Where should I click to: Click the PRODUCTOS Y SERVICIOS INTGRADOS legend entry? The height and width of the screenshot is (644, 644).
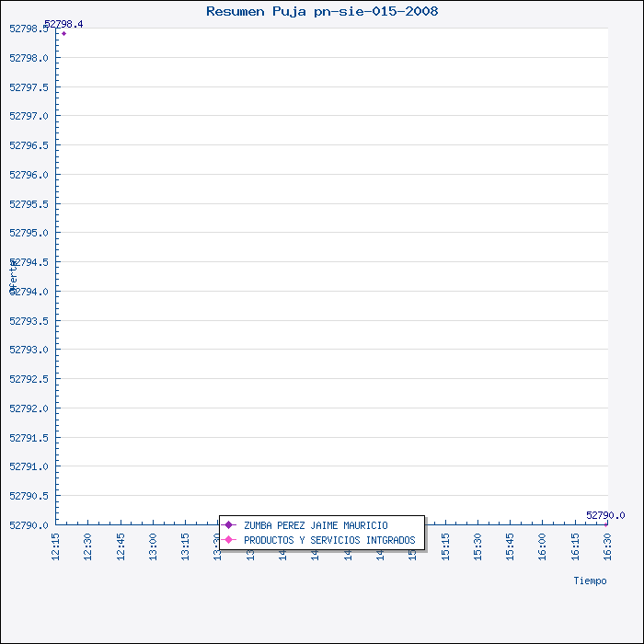point(329,540)
